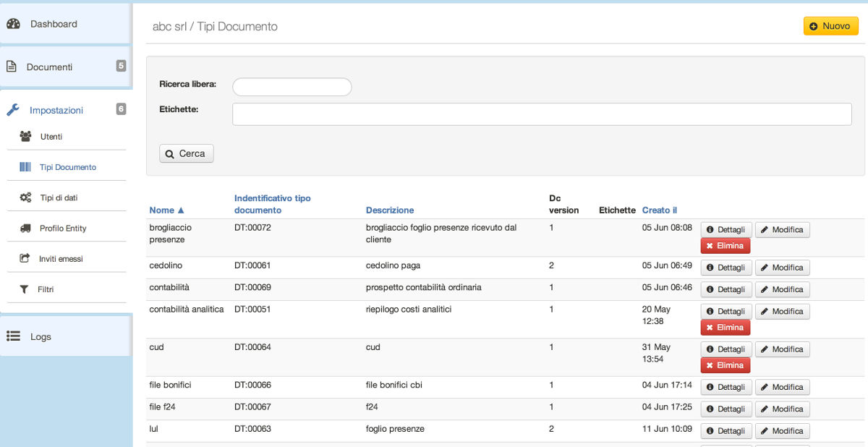Sort table by Descrizione column
Viewport: 868px width, 447px height.
[390, 210]
